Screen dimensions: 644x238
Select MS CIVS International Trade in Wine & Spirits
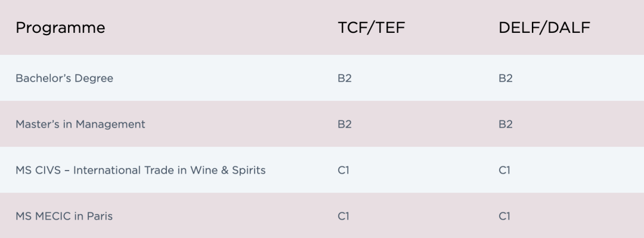point(141,170)
